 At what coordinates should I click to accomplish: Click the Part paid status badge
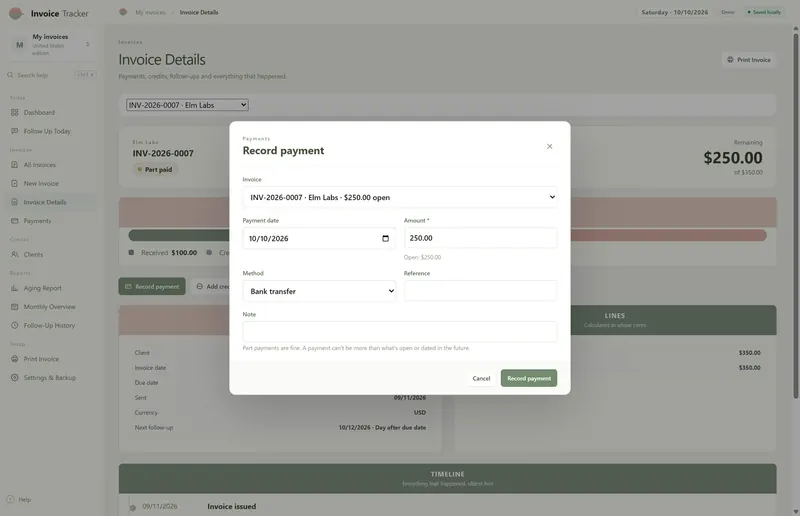155,169
